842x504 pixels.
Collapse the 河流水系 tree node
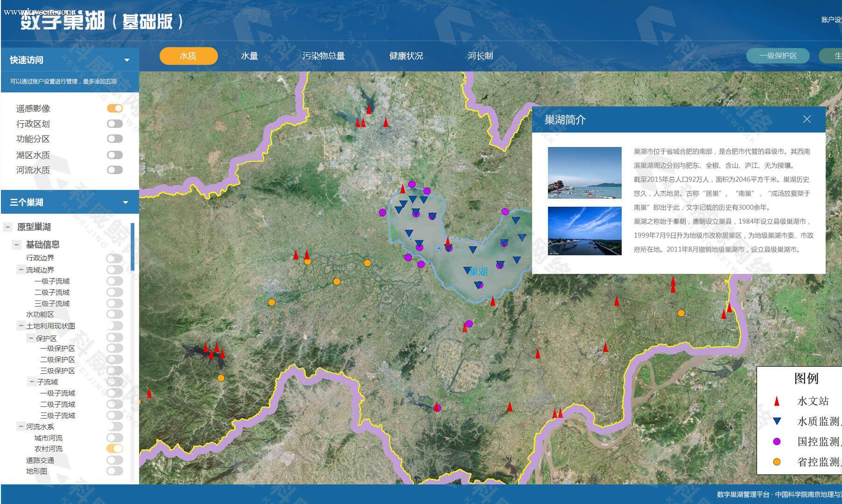21,427
